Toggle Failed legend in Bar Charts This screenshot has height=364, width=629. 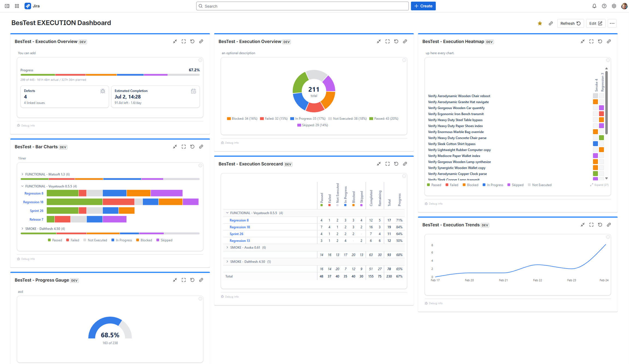(73, 240)
